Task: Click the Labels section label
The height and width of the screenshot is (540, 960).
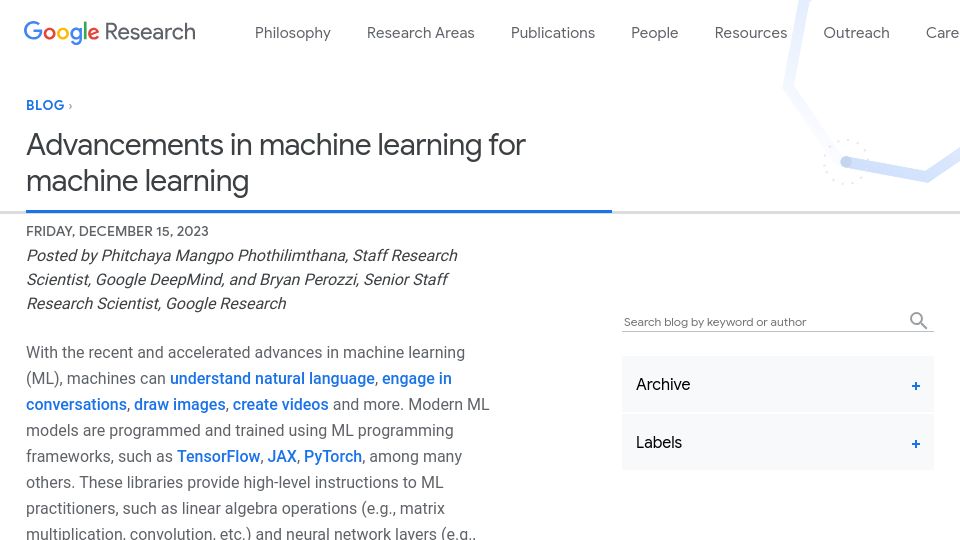Action: point(658,443)
